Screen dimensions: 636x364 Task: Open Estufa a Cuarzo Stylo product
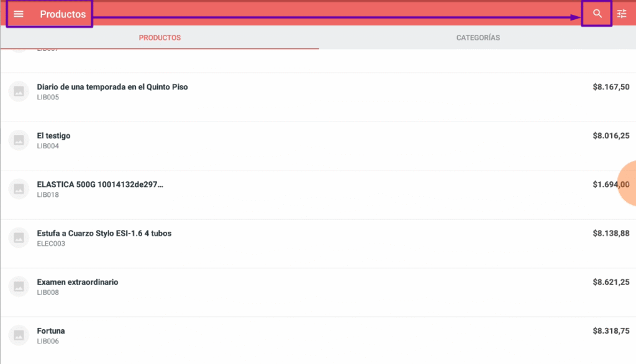(104, 234)
